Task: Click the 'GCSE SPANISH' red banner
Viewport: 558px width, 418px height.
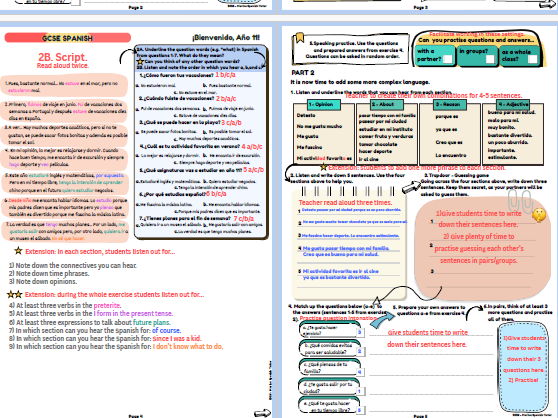Action: pos(68,38)
